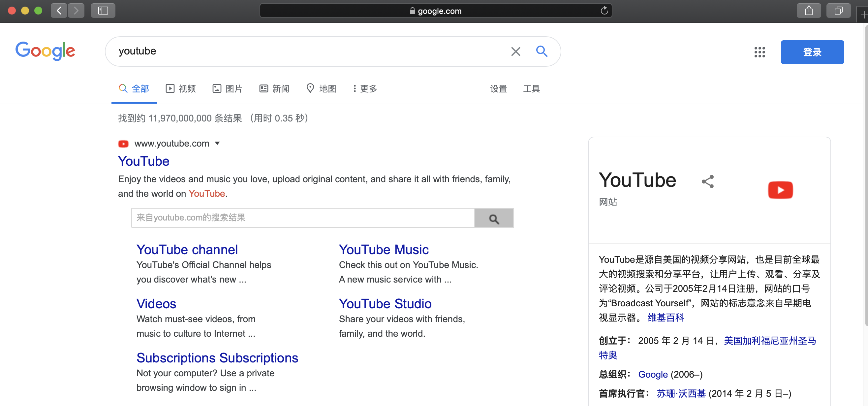The height and width of the screenshot is (406, 868).
Task: Click the 登录 sign-in button
Action: (812, 52)
